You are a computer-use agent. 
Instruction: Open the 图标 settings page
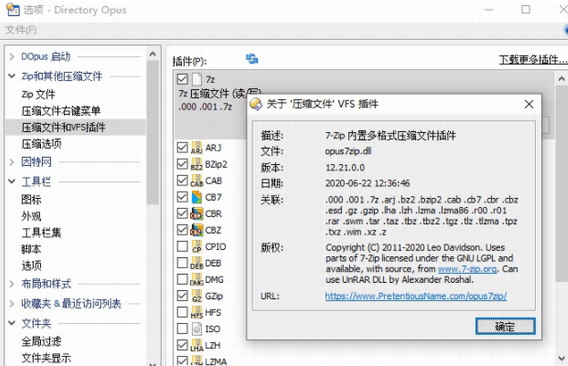31,199
